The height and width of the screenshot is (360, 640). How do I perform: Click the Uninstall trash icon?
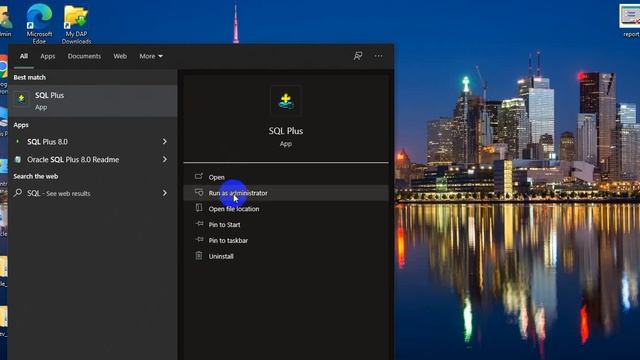click(x=199, y=256)
